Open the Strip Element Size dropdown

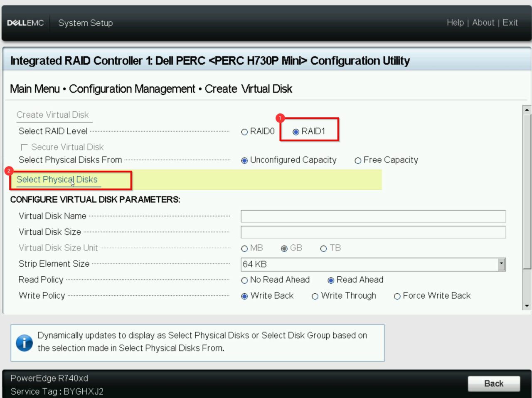(x=501, y=264)
